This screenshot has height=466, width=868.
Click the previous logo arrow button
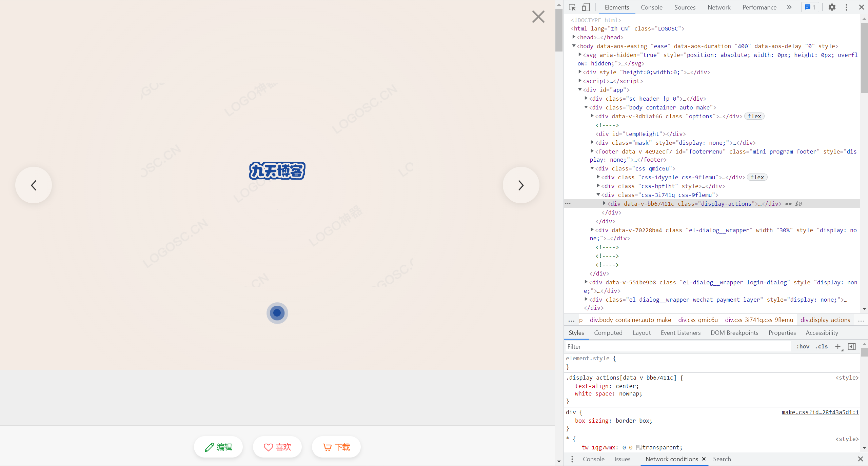tap(34, 185)
